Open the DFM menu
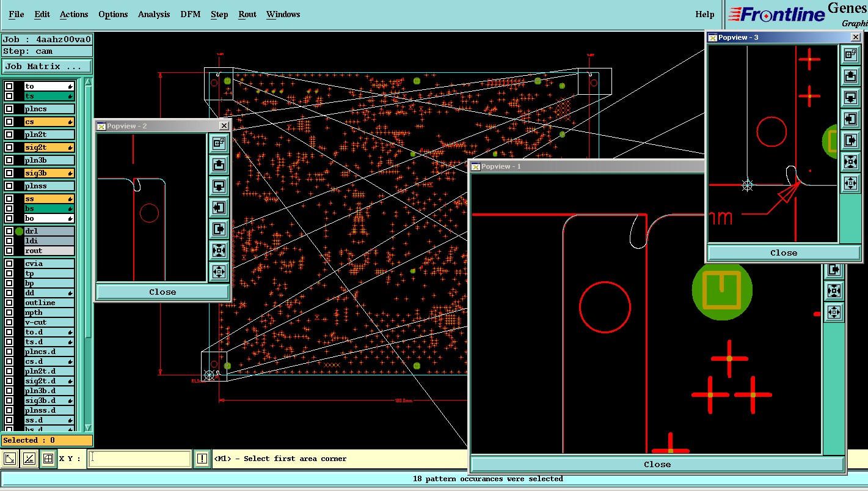Image resolution: width=868 pixels, height=491 pixels. click(x=191, y=14)
